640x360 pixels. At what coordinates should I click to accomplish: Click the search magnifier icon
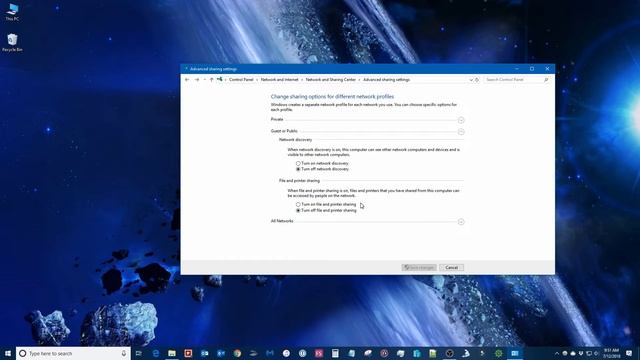(546, 80)
